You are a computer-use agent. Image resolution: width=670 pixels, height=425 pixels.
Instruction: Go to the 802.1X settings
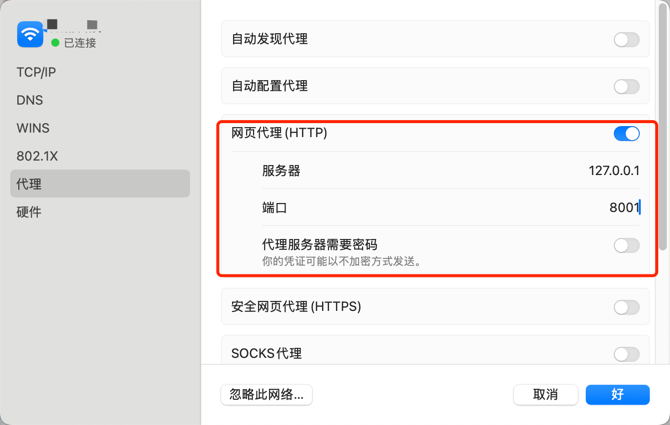[36, 157]
